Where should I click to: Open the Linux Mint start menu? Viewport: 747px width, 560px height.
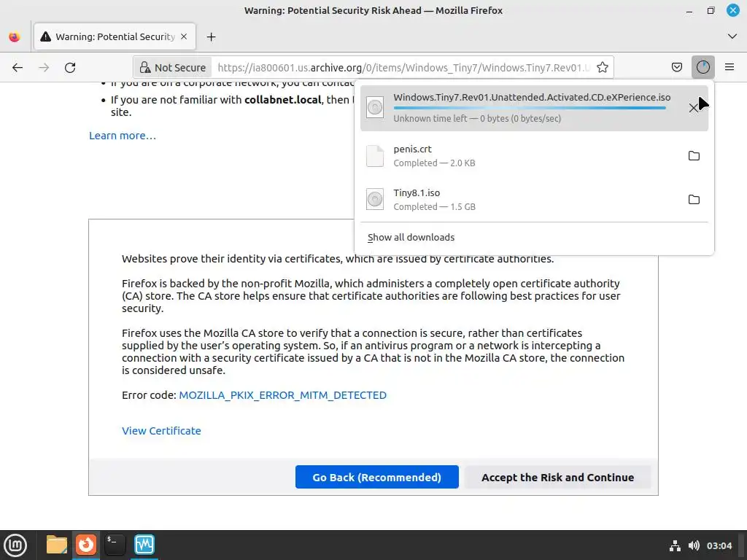click(x=15, y=545)
